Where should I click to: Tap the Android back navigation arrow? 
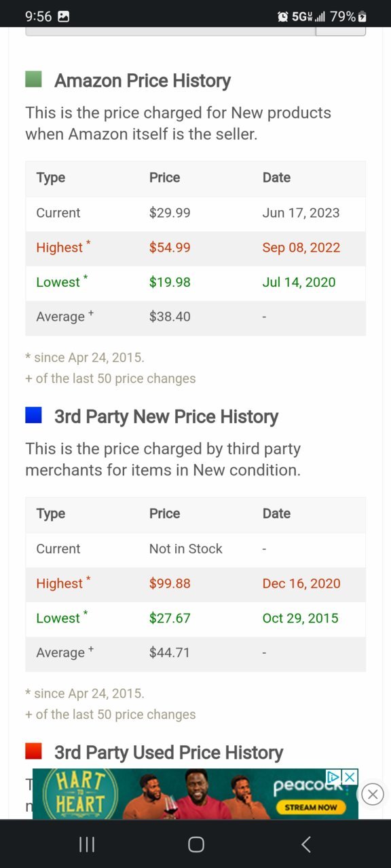pos(305,844)
